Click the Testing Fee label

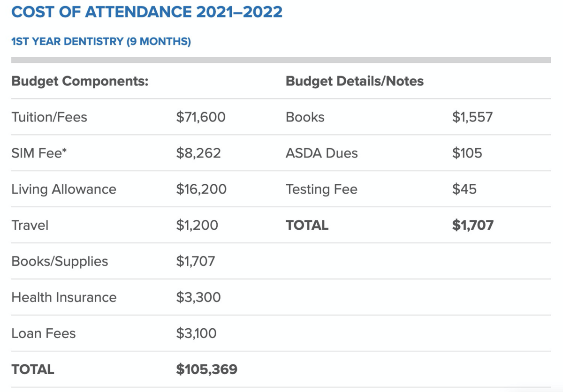[321, 189]
